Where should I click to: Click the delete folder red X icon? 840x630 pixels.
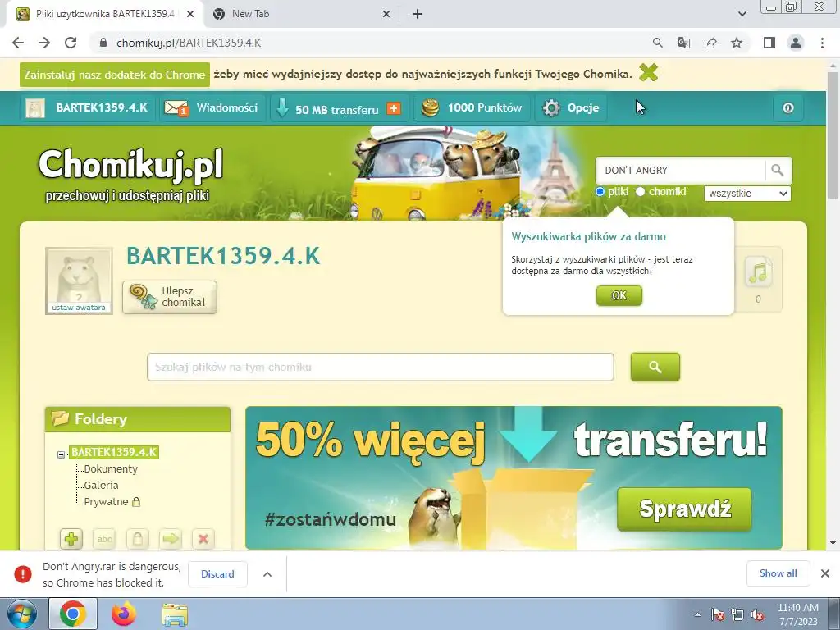[203, 539]
